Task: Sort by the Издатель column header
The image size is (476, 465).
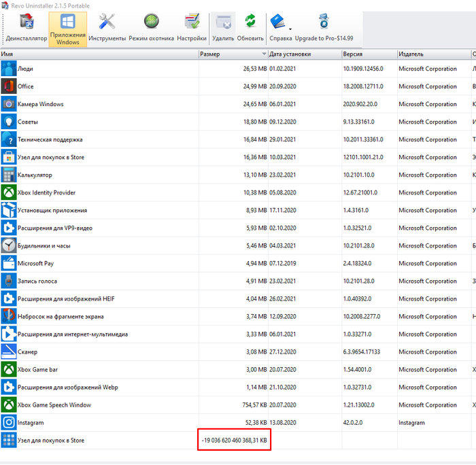Action: 434,54
